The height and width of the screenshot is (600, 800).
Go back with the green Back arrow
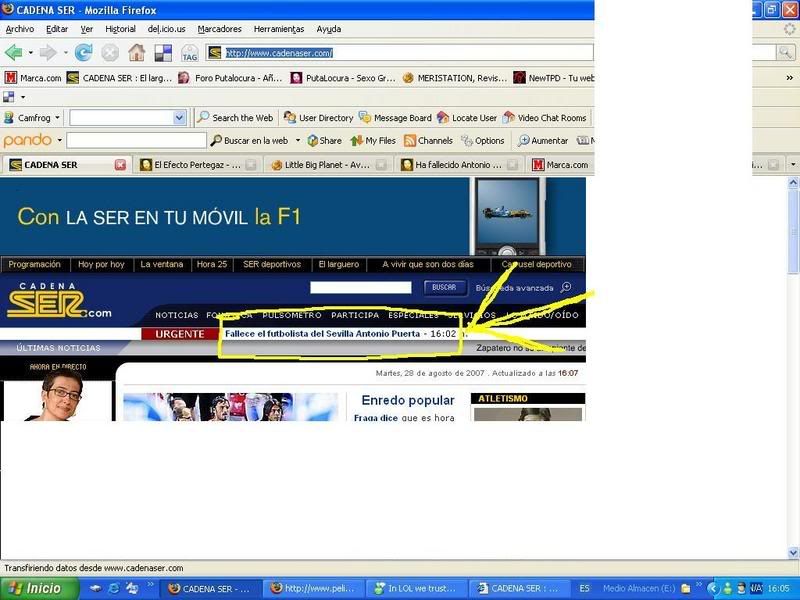(13, 53)
